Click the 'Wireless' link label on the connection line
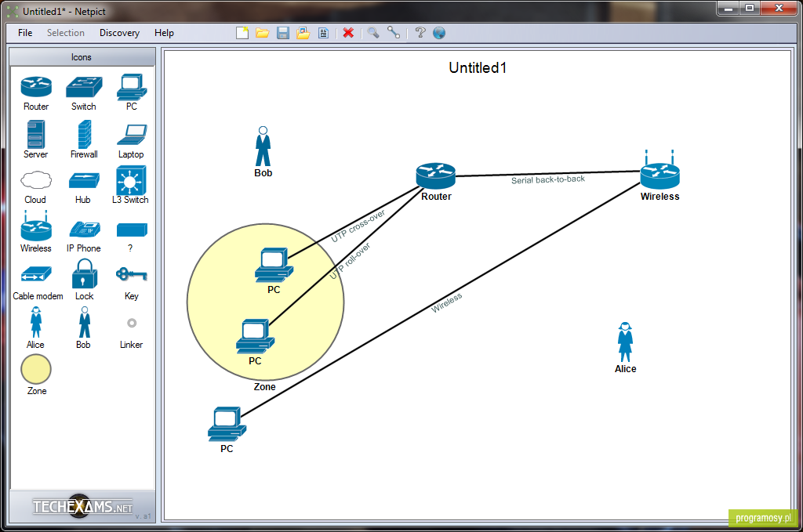 [446, 302]
